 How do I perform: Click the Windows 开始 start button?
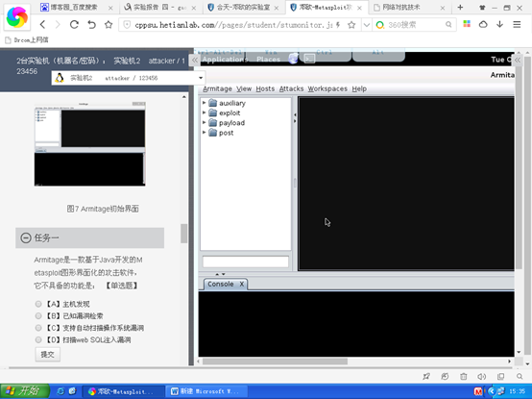(x=25, y=391)
